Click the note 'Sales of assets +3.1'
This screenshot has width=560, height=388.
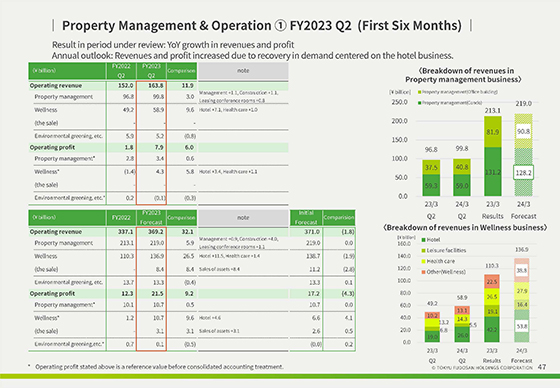tap(219, 331)
